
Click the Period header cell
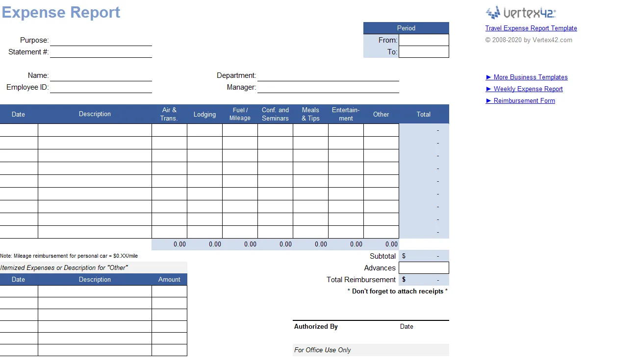tap(406, 28)
